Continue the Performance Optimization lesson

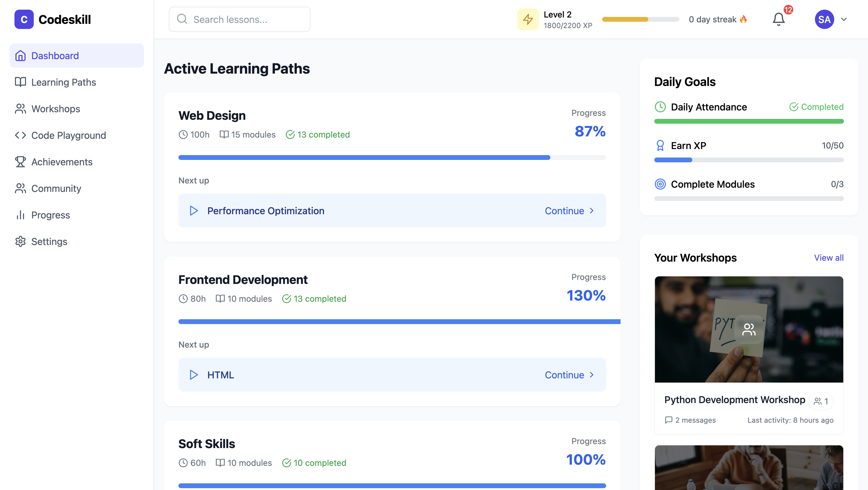point(565,211)
